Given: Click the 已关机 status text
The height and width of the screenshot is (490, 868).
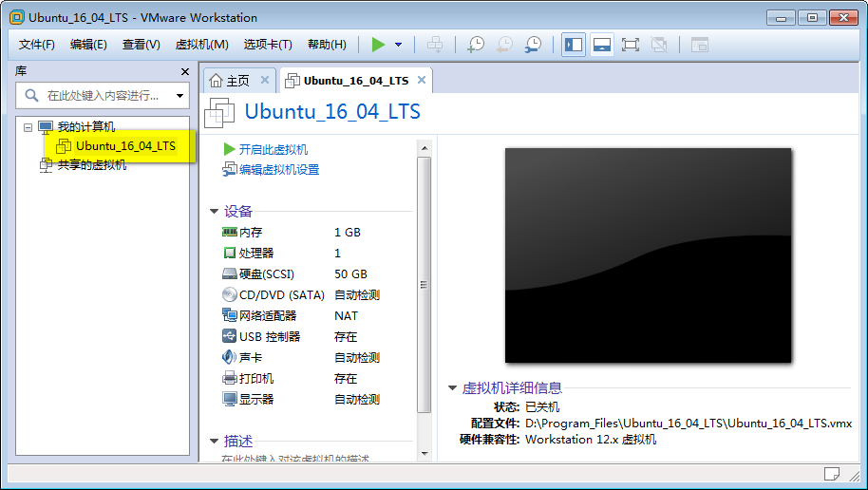Looking at the screenshot, I should coord(542,407).
